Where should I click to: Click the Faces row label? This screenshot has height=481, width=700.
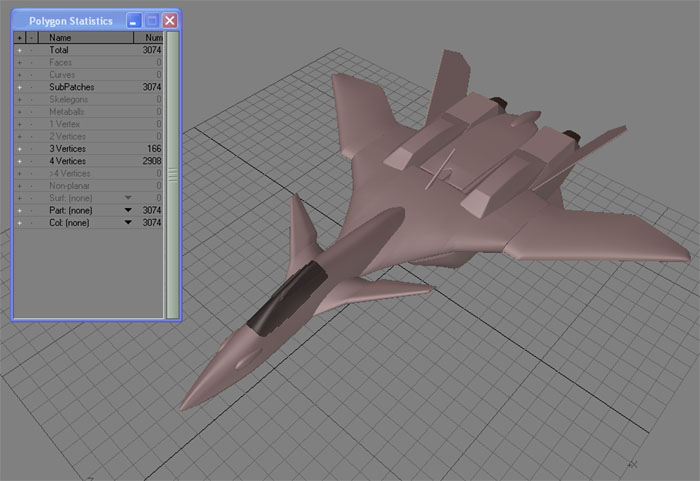(60, 63)
